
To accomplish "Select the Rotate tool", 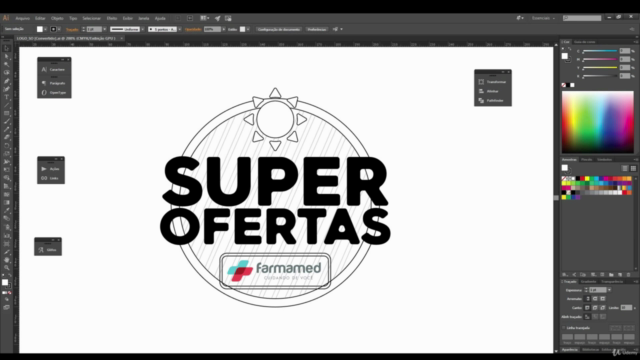I will (x=7, y=146).
